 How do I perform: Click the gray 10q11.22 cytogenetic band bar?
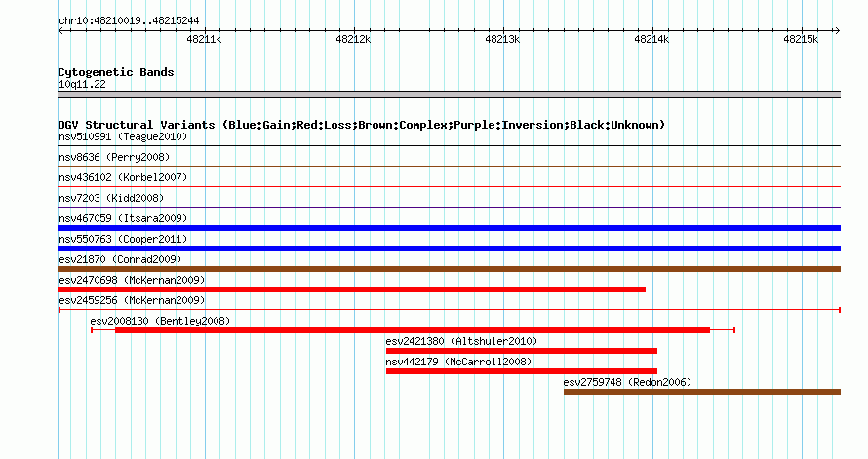[x=449, y=95]
